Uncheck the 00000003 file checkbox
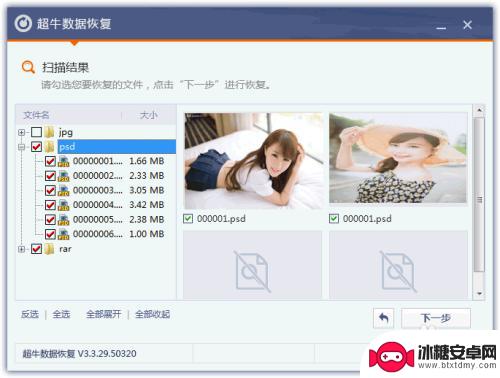This screenshot has height=378, width=500. pyautogui.click(x=50, y=190)
